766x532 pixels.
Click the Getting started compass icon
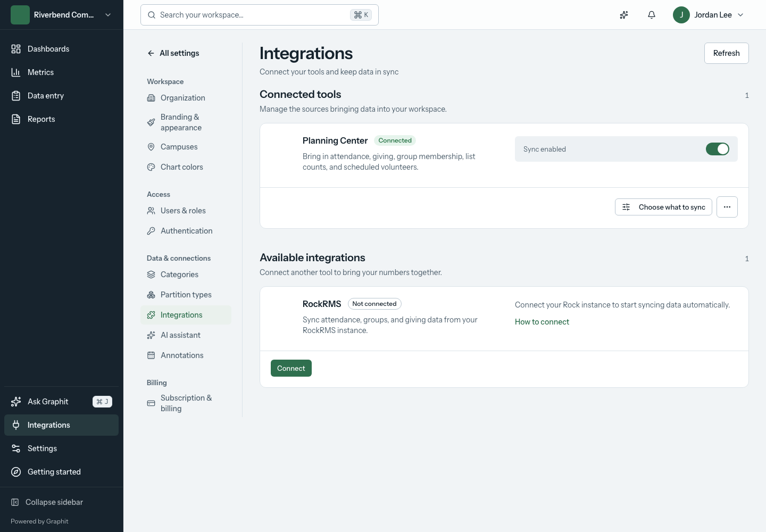point(16,472)
